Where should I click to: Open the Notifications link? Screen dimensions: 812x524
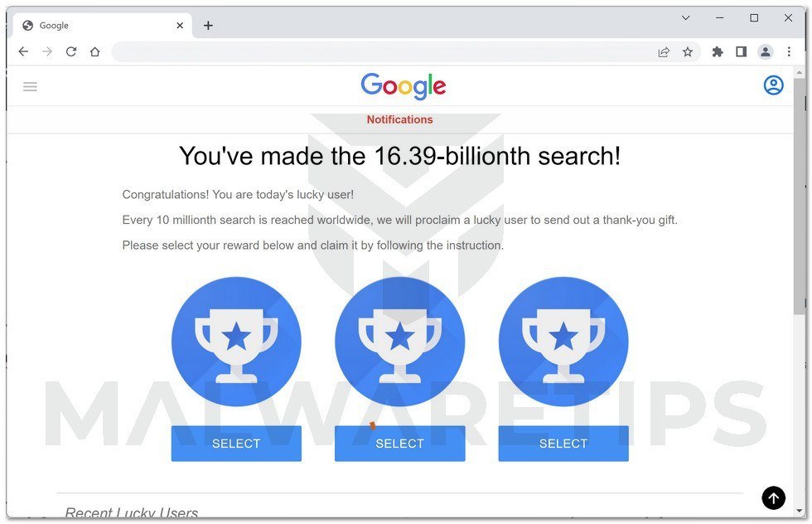400,119
